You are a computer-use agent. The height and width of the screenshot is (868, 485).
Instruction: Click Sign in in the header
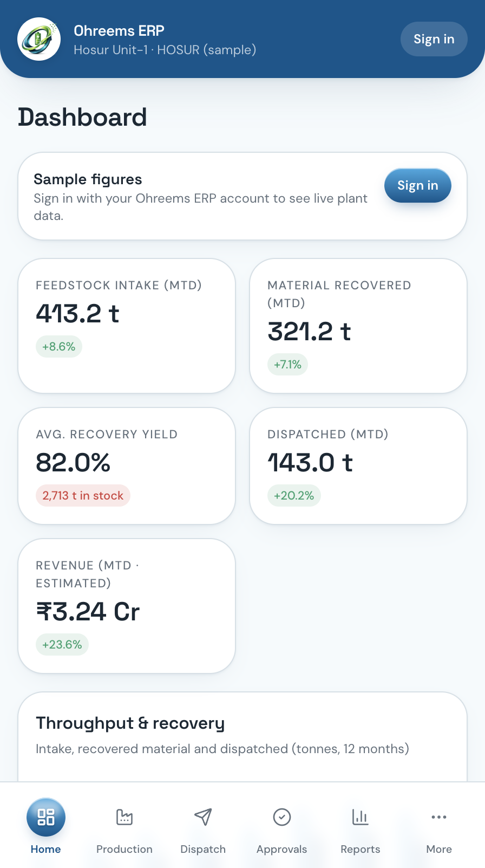(x=434, y=39)
